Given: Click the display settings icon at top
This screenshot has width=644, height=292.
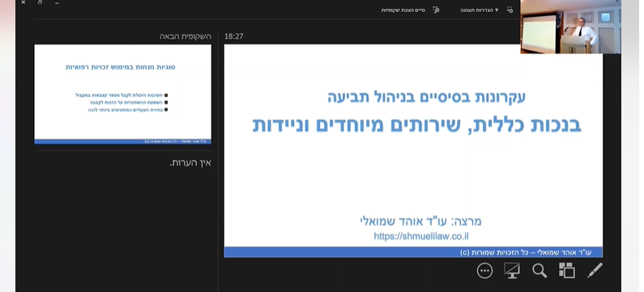Looking at the screenshot, I should point(510,10).
